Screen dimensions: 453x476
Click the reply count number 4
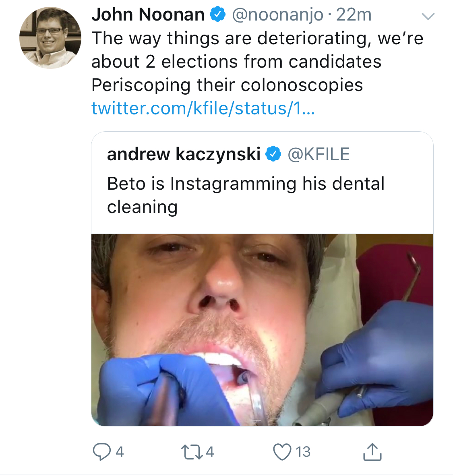(x=120, y=452)
